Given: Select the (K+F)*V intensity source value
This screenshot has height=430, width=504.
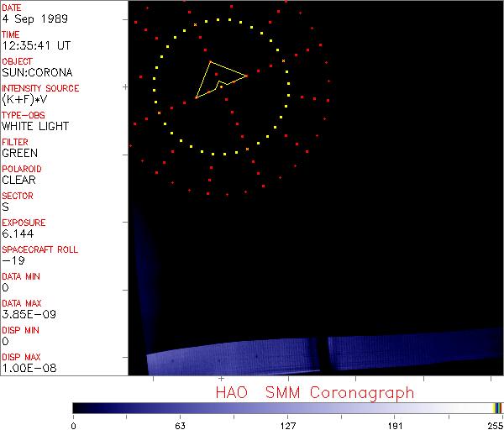Looking at the screenshot, I should coord(24,99).
